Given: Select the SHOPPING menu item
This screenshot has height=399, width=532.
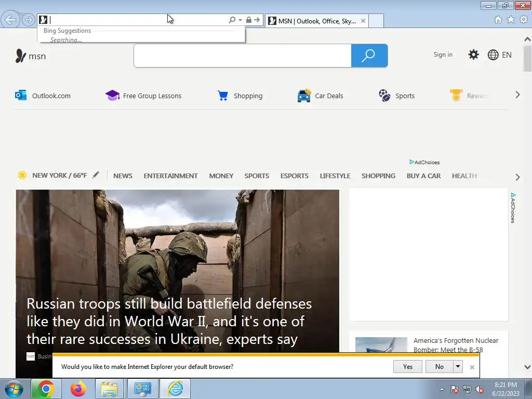Looking at the screenshot, I should (378, 176).
